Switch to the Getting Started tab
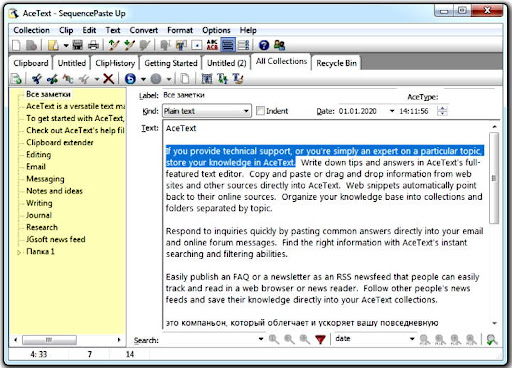Screen dimensions: 512x368 [x=171, y=63]
